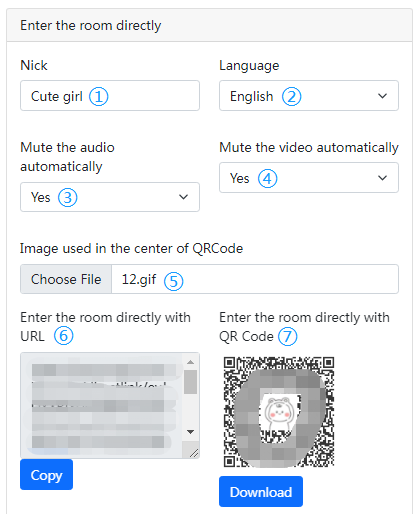Expand the Mute the video automatically dropdown

click(x=309, y=178)
